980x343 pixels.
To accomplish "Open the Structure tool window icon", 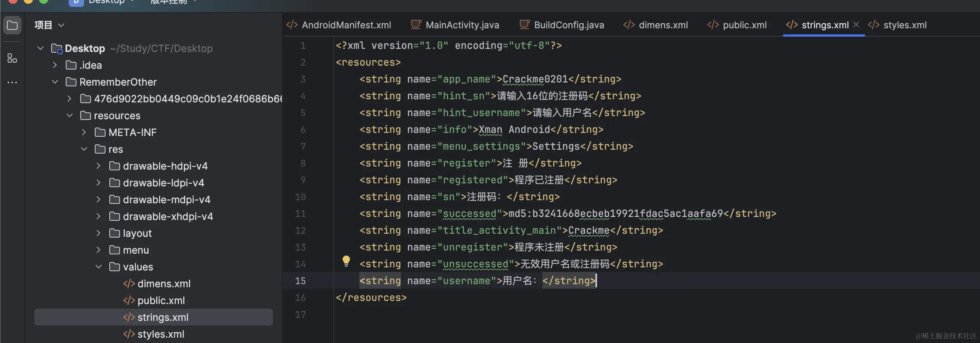I will pyautogui.click(x=12, y=58).
